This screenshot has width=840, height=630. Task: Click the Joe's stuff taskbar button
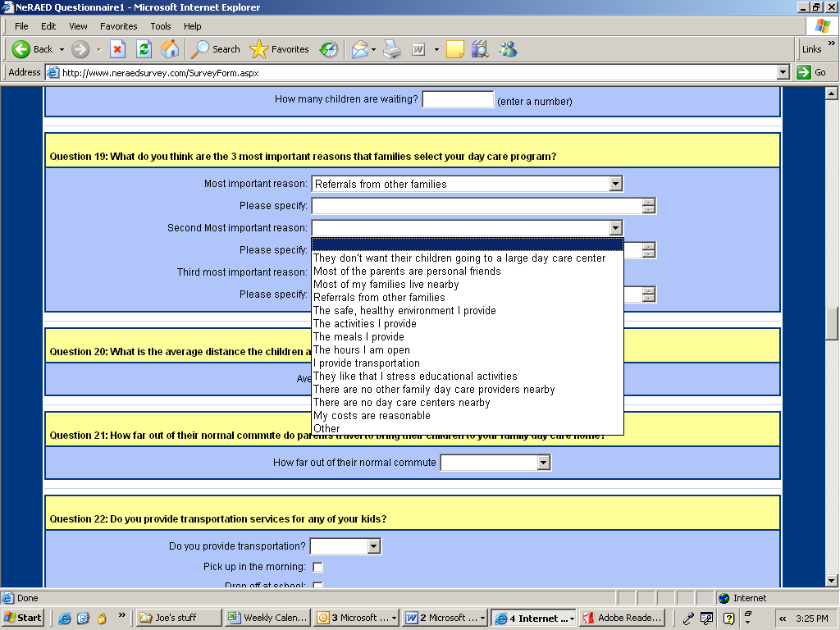(176, 618)
